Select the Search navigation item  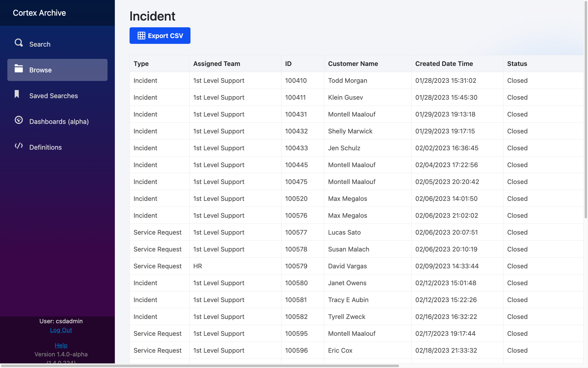click(x=40, y=44)
